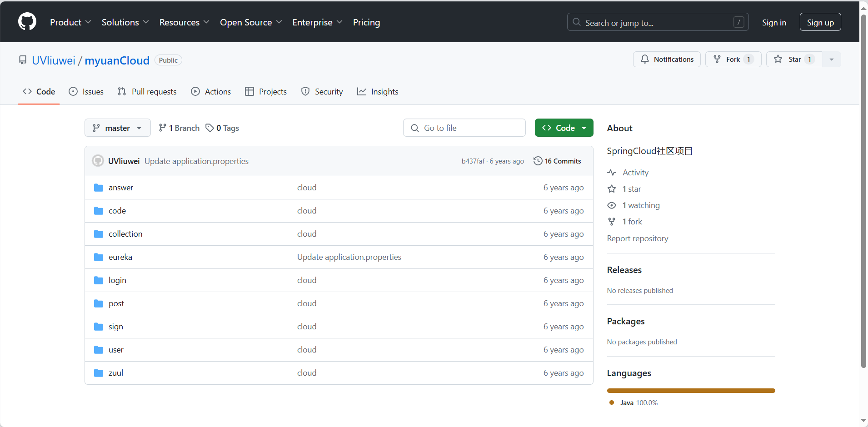Click the Go to file search field
This screenshot has height=427, width=868.
(x=464, y=128)
